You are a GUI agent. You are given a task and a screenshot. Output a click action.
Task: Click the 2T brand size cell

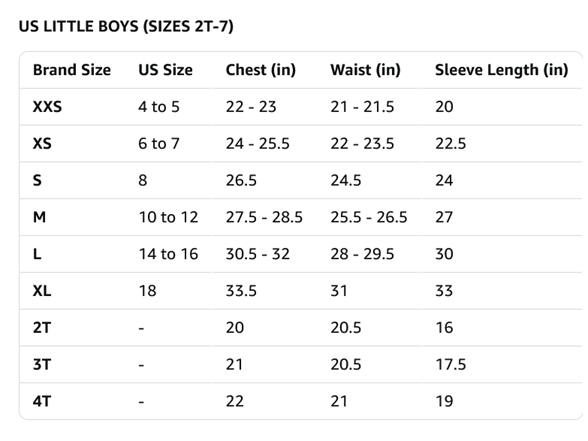click(x=42, y=327)
